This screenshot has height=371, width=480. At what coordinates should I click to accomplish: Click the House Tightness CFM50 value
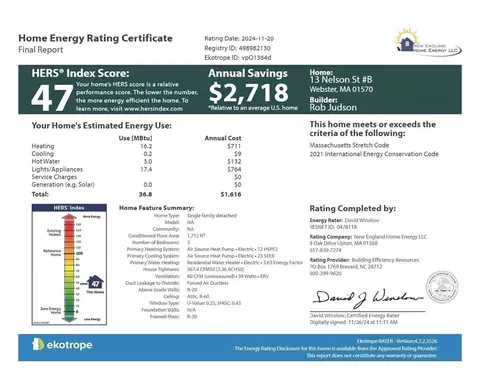[x=216, y=269]
